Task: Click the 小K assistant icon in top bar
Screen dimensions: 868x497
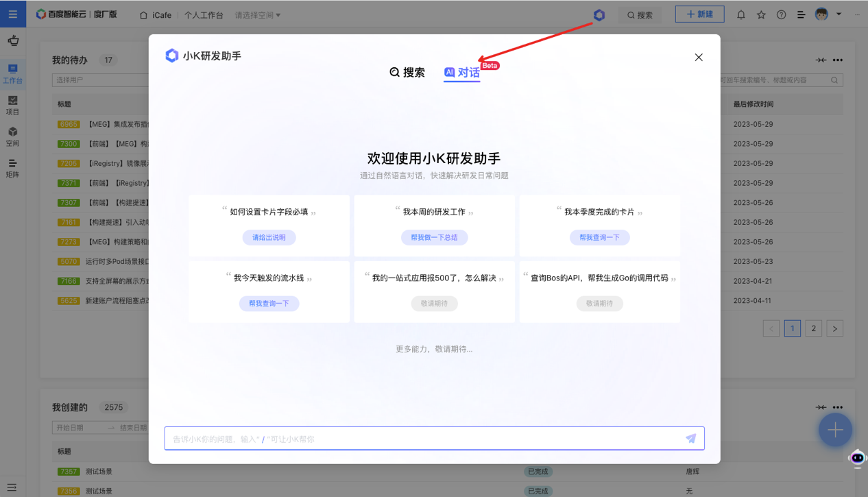Action: pyautogui.click(x=599, y=14)
